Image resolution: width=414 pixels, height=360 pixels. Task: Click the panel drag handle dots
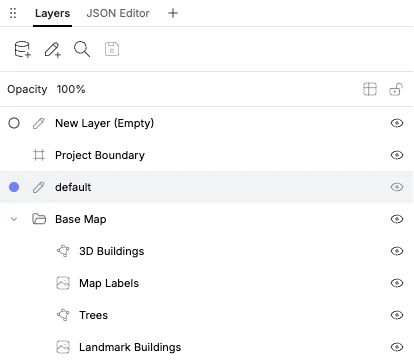pyautogui.click(x=13, y=13)
